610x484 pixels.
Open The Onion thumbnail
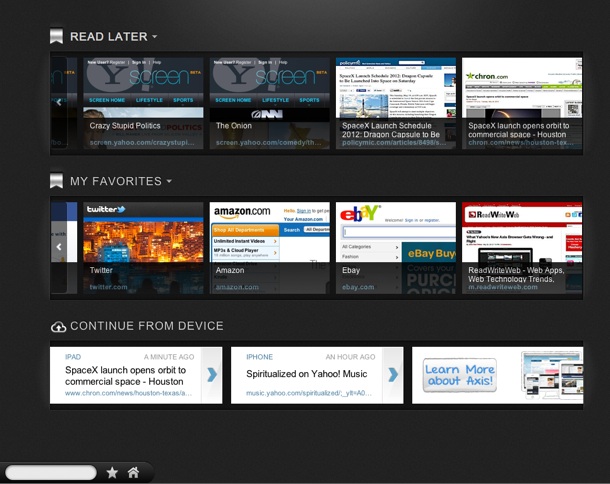tap(270, 103)
